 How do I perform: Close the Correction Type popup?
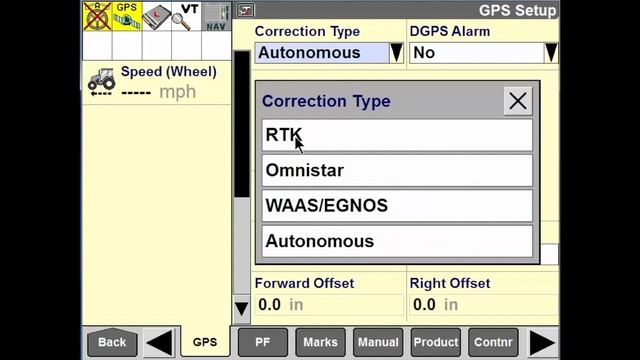point(518,101)
